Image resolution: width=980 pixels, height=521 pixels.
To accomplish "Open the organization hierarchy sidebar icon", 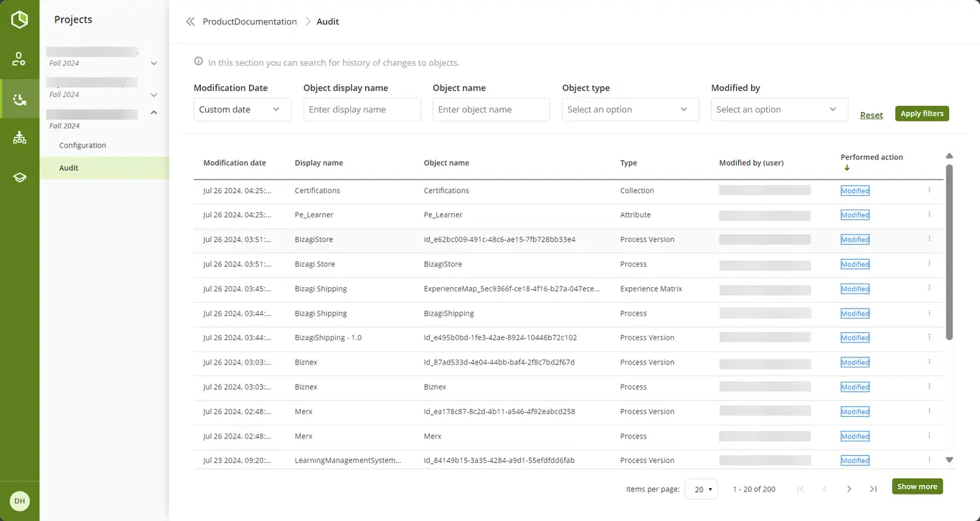I will 19,138.
